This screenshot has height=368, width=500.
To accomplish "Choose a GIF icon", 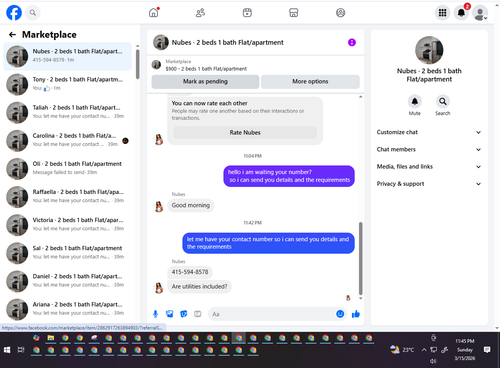I will [198, 314].
